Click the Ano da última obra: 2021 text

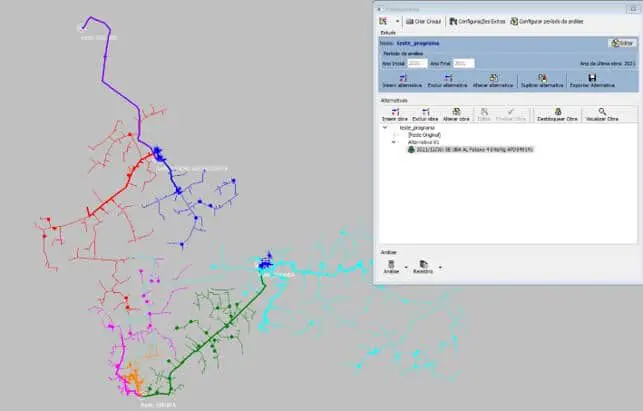[x=607, y=64]
